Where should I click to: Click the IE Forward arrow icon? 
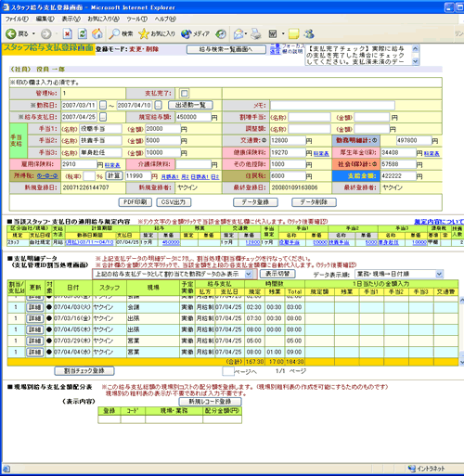click(46, 33)
